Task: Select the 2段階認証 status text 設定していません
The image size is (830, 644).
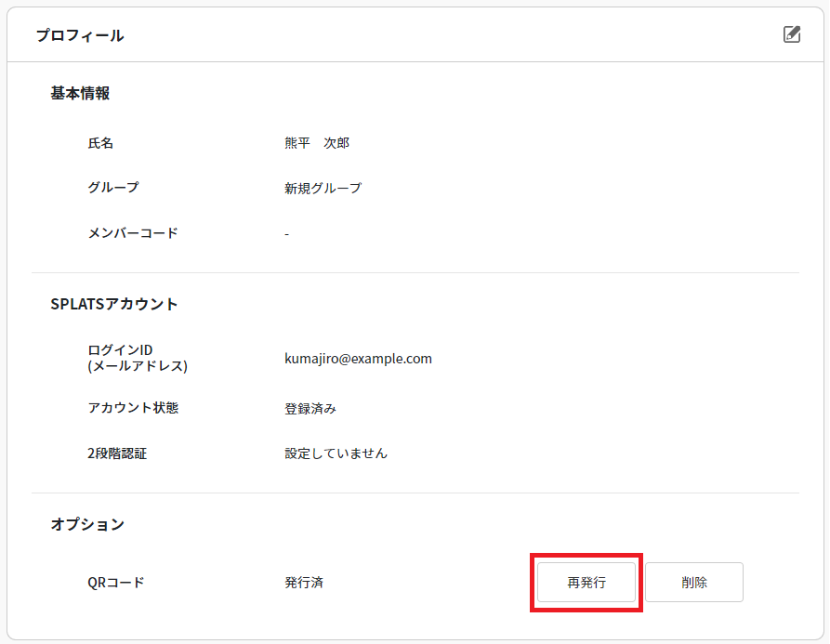Action: click(x=335, y=453)
